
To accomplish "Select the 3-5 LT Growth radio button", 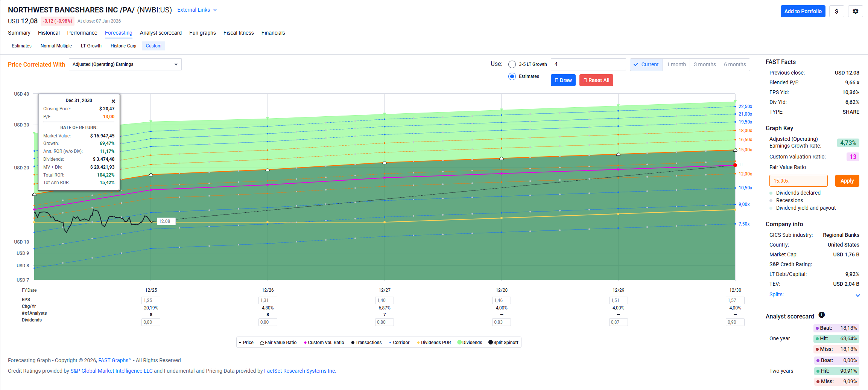I will 512,64.
